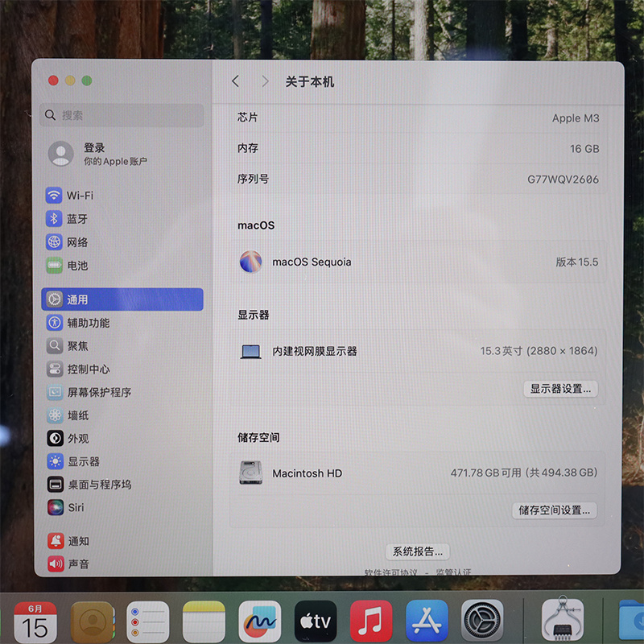
Task: Click 内建视网膜显示器 label
Action: tap(315, 352)
